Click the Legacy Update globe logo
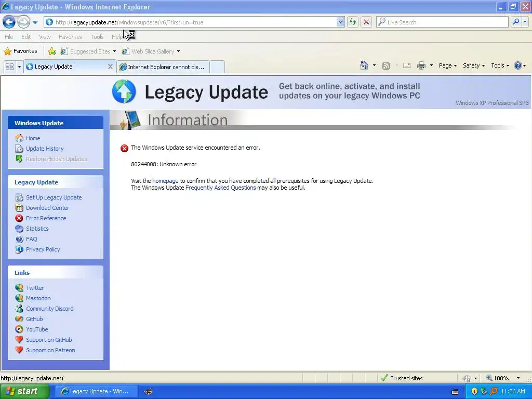 pyautogui.click(x=124, y=91)
